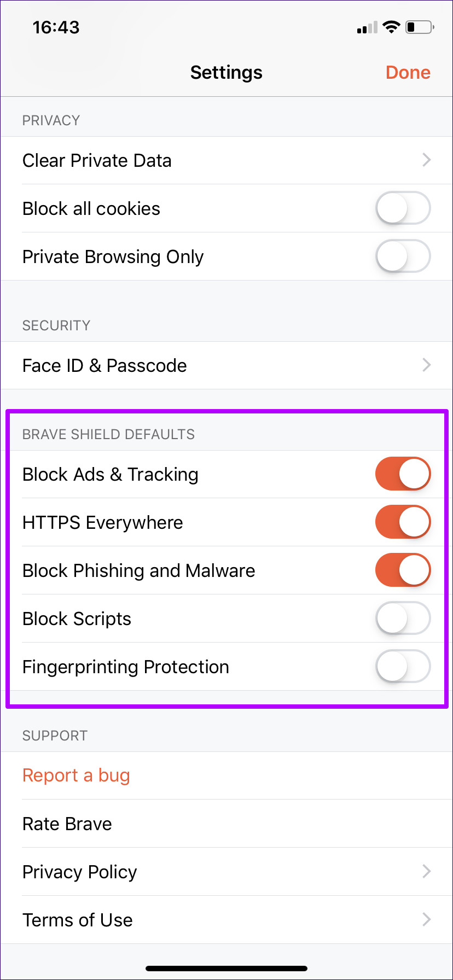The width and height of the screenshot is (453, 980).
Task: Enable Block Scripts switch
Action: [x=403, y=619]
